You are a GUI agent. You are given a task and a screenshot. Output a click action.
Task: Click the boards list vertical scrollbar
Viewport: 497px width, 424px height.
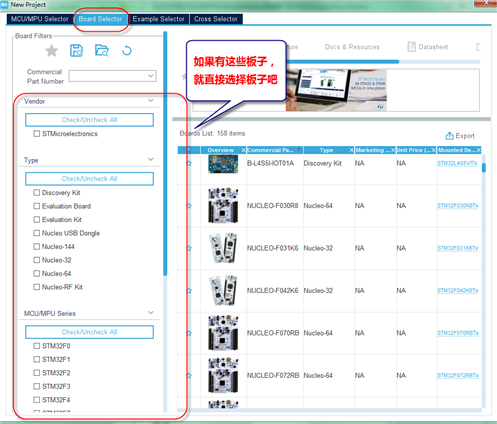point(484,168)
